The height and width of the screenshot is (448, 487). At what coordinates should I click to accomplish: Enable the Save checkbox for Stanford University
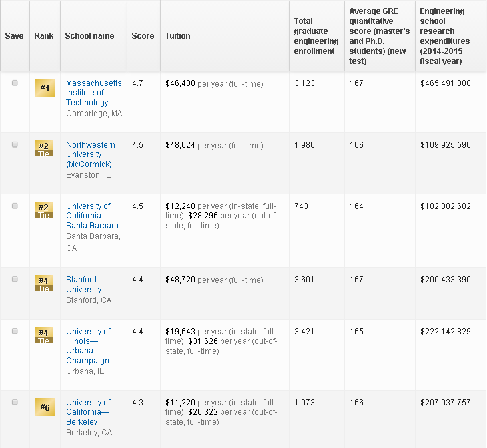(15, 280)
